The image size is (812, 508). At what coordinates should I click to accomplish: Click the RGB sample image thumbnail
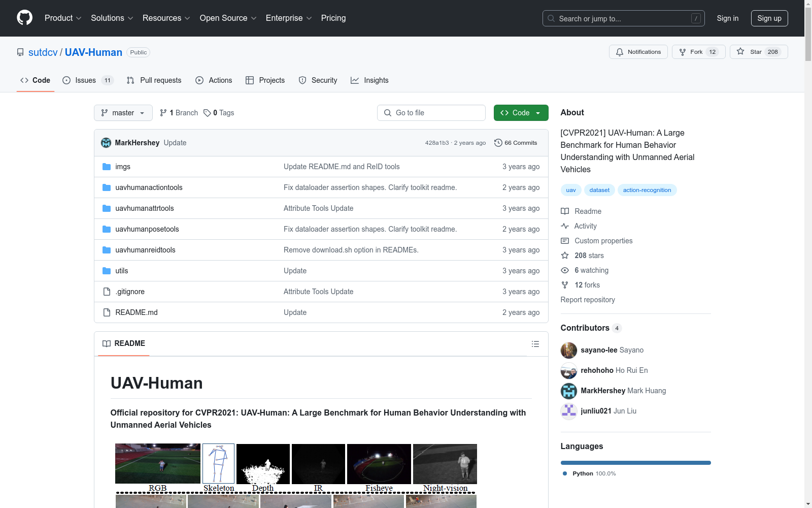tap(158, 463)
